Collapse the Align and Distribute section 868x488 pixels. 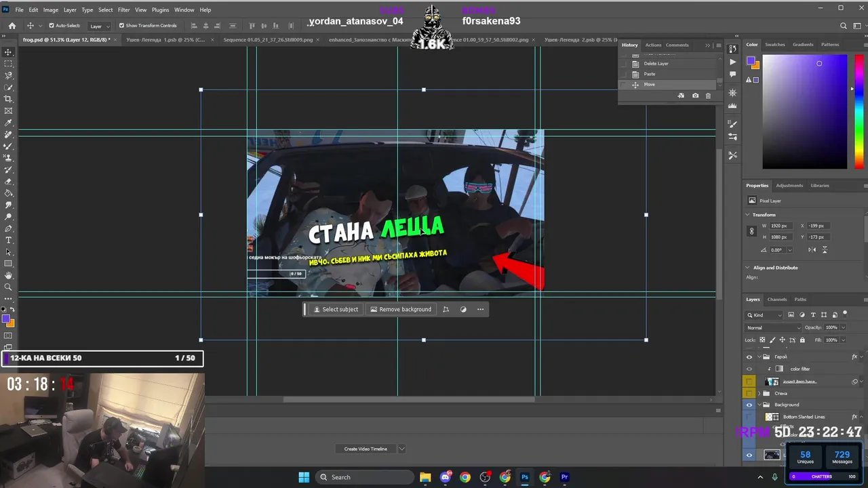point(748,268)
